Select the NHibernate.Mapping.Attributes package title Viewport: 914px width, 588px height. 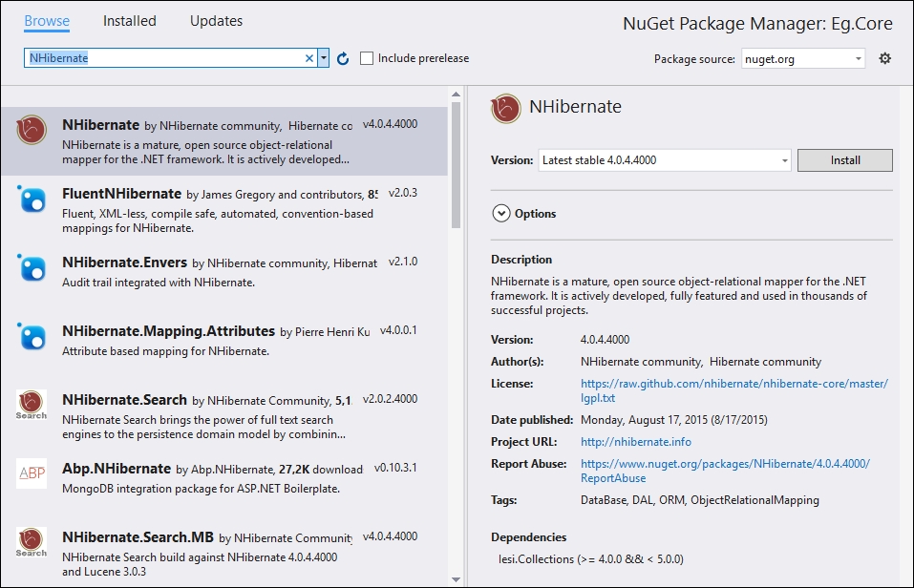168,331
